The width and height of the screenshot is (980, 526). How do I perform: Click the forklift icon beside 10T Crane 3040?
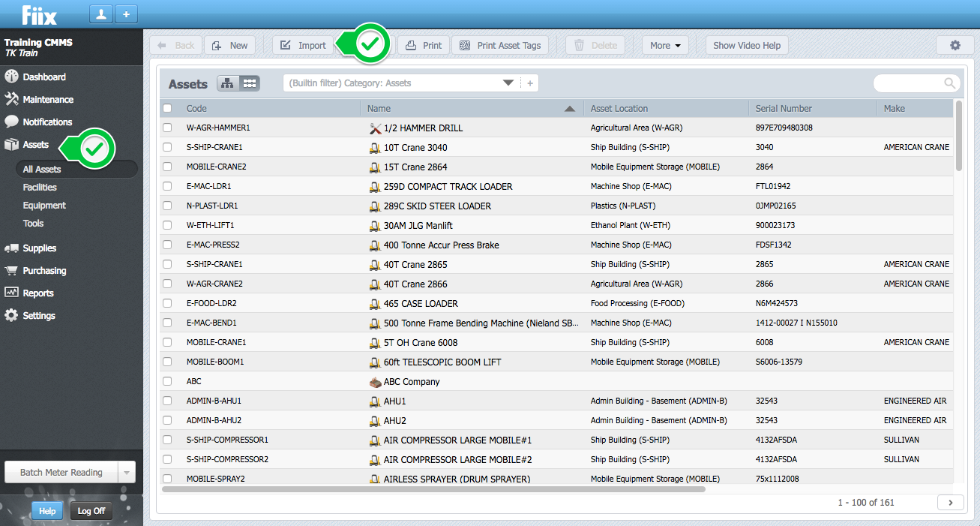coord(375,148)
